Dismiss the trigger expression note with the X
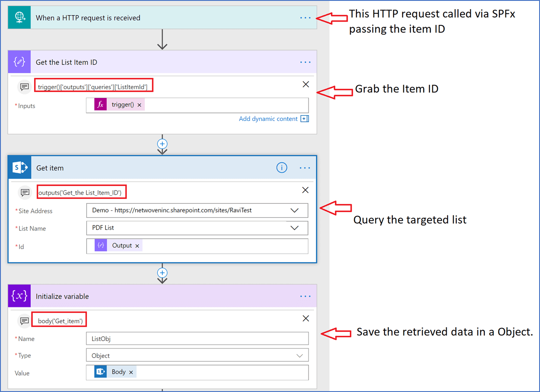 [306, 84]
